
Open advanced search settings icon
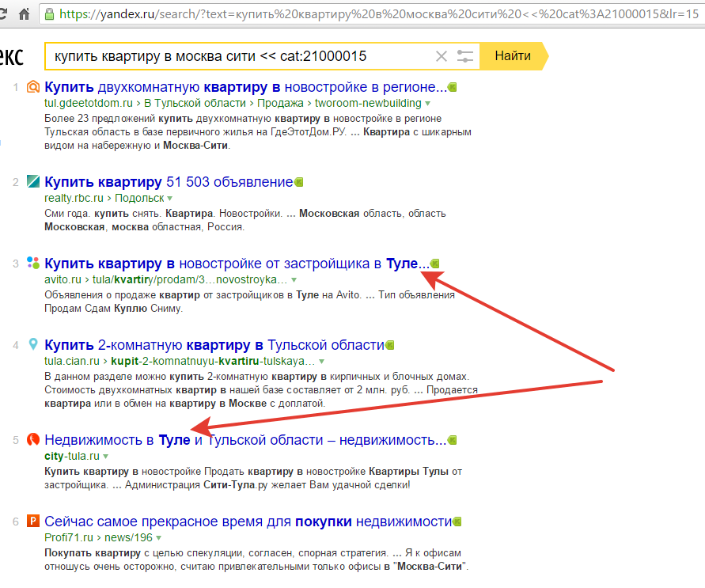tap(465, 56)
